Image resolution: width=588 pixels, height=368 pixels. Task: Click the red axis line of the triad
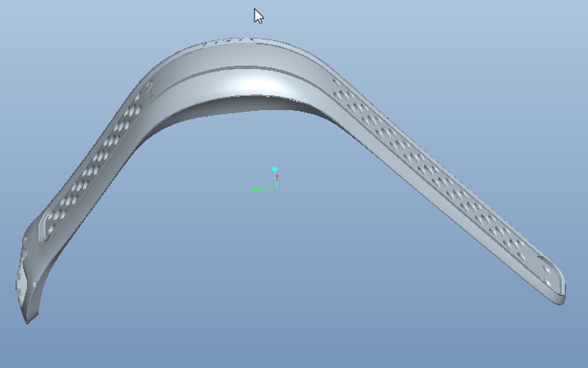[276, 178]
